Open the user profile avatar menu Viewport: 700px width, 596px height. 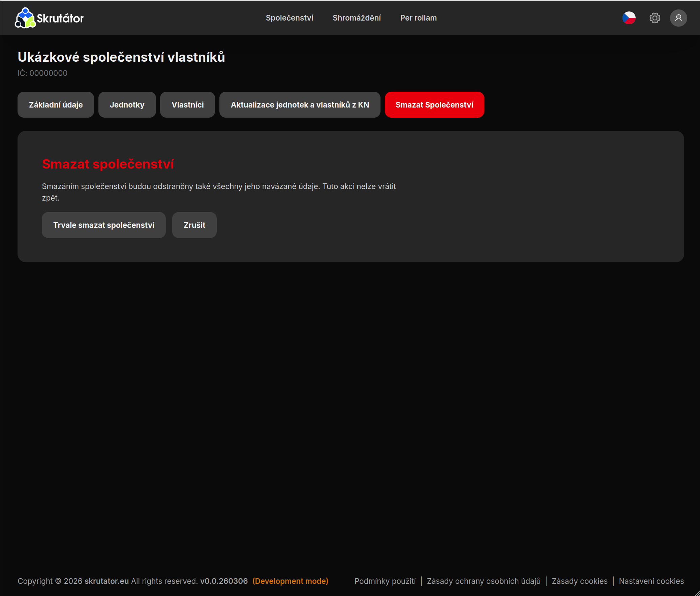click(678, 18)
